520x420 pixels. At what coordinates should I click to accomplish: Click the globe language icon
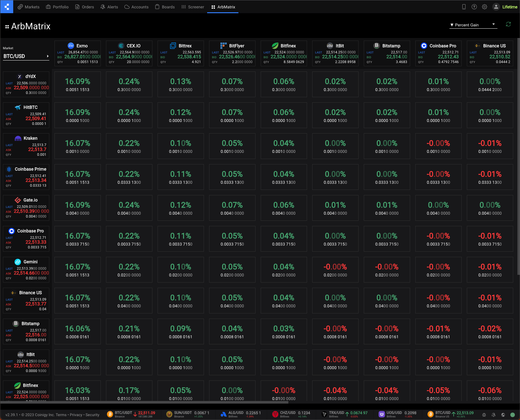point(503,415)
